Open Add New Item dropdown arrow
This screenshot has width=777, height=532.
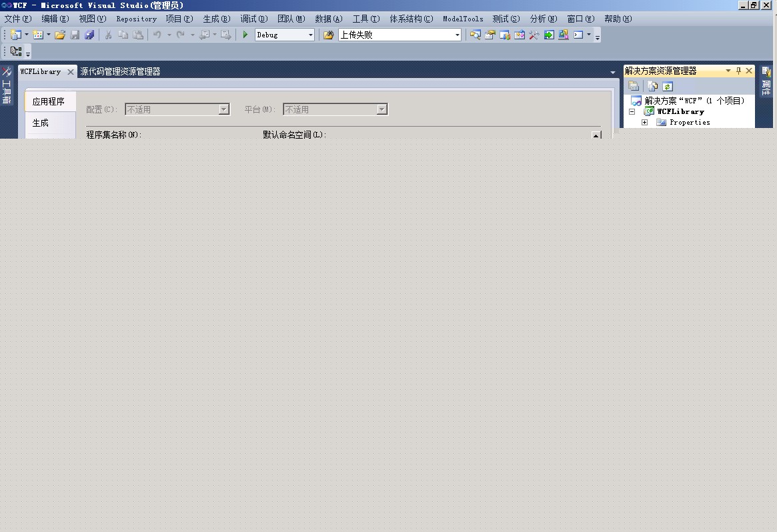click(x=49, y=35)
